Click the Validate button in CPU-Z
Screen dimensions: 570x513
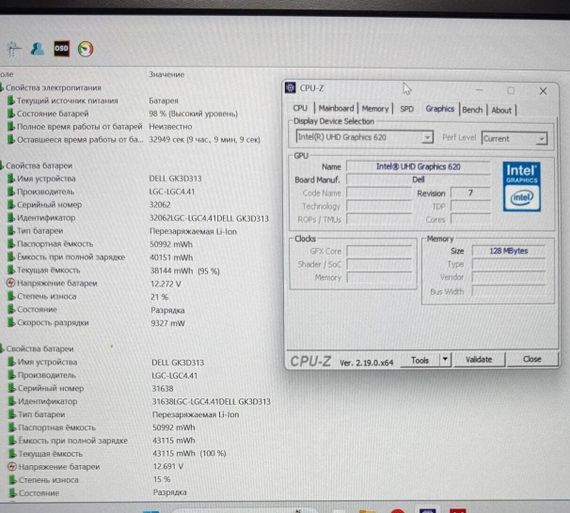(479, 359)
